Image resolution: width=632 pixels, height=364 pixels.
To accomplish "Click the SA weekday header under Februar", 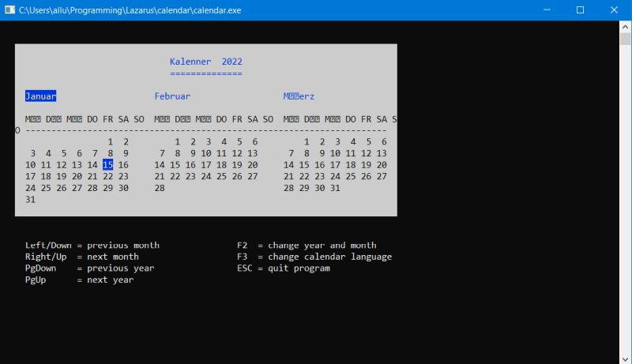I will pyautogui.click(x=253, y=119).
